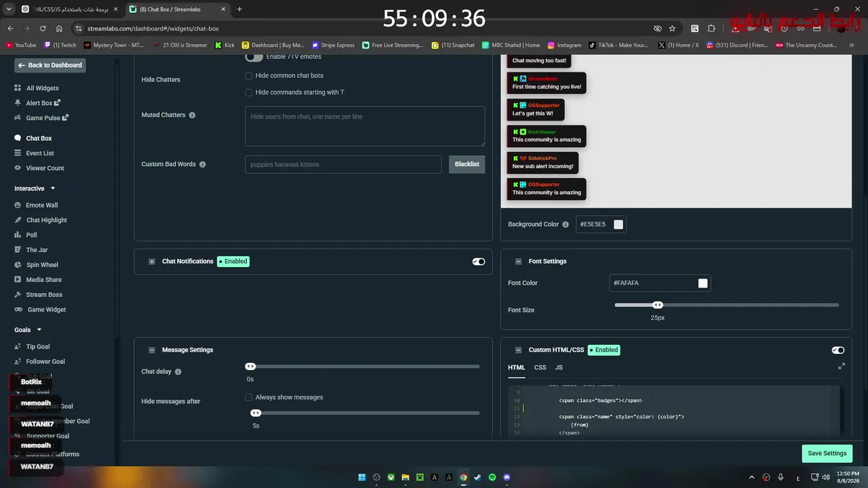This screenshot has width=868, height=488.
Task: Open Event List icon
Action: [x=18, y=153]
